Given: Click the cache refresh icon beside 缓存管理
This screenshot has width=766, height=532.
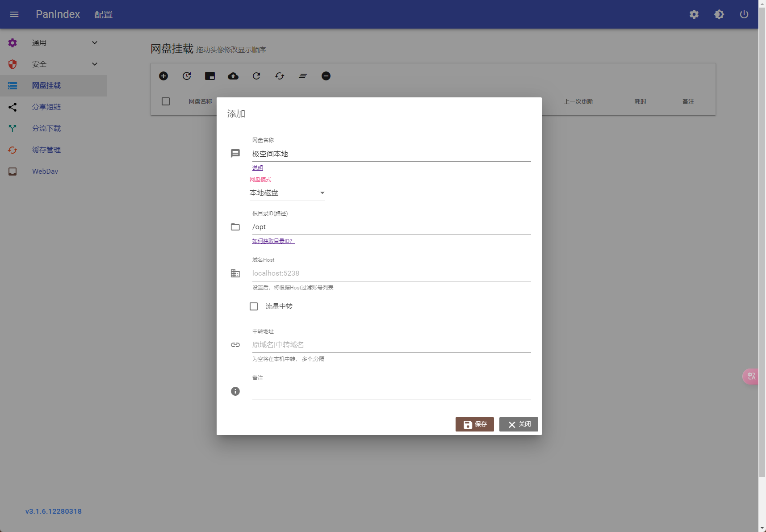Looking at the screenshot, I should (13, 150).
